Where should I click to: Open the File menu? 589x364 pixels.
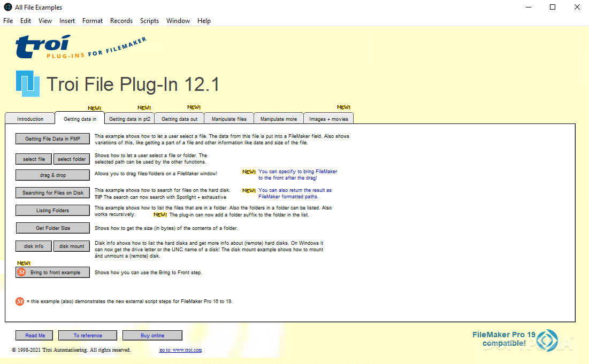point(8,21)
